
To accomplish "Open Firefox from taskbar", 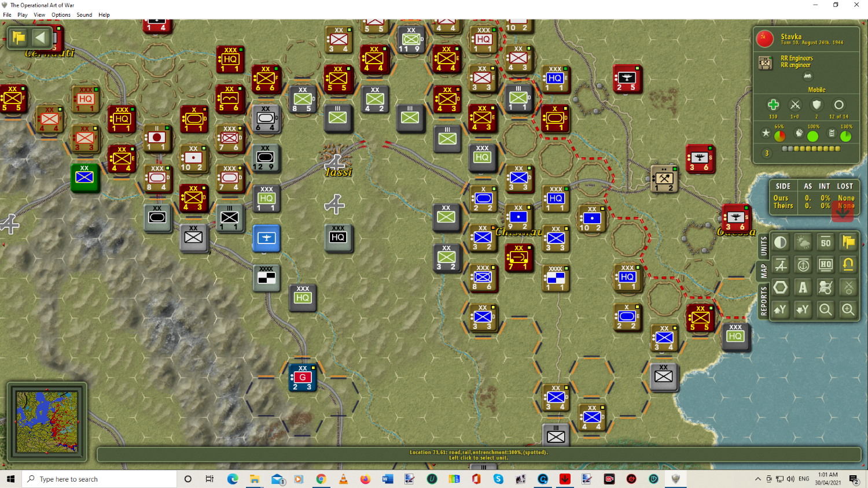I will click(x=365, y=479).
